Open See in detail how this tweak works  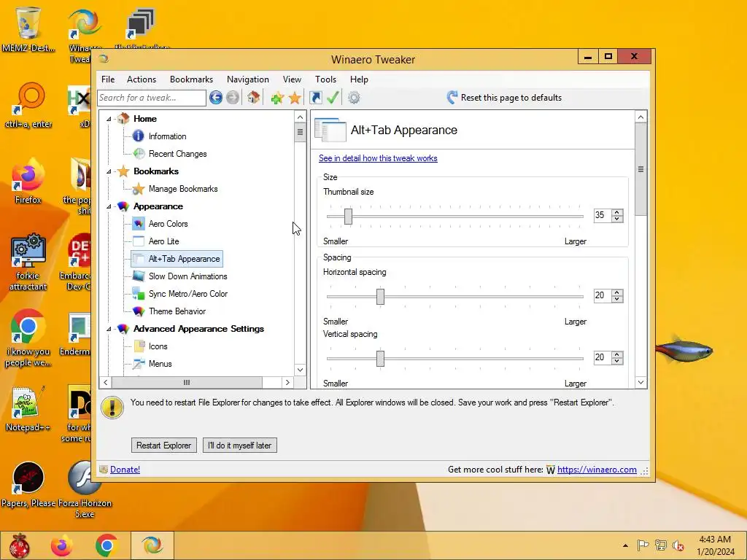pyautogui.click(x=378, y=158)
